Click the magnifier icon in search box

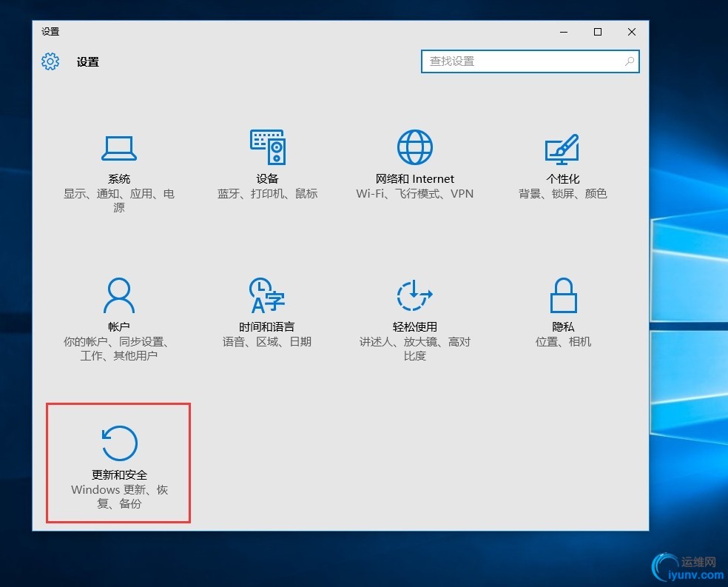tap(630, 61)
